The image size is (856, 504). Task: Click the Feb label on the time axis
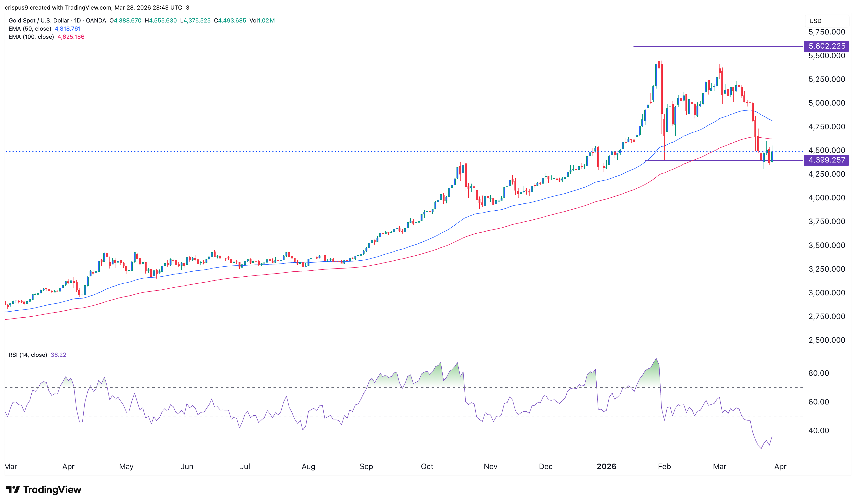[664, 466]
